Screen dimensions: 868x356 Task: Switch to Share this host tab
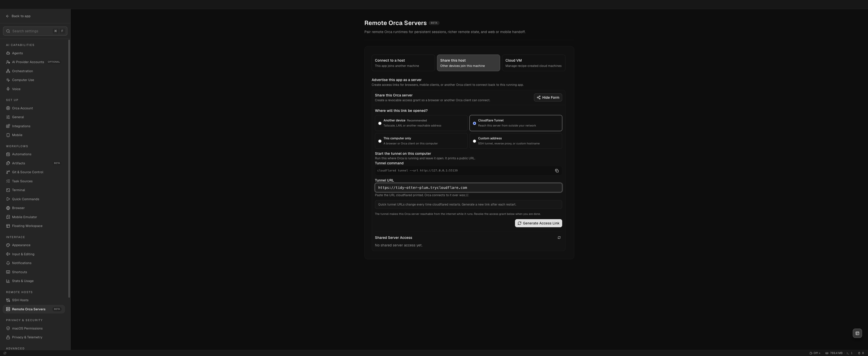468,63
